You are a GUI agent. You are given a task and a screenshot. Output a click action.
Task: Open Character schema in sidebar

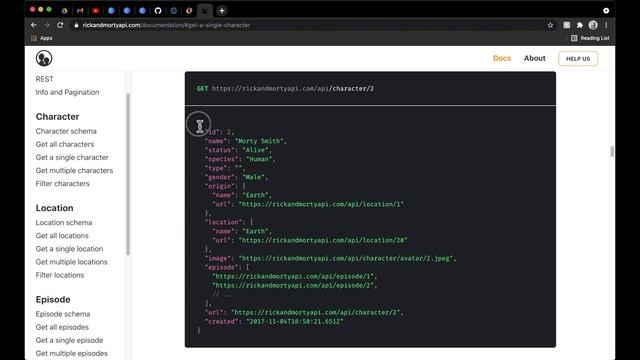pos(66,131)
